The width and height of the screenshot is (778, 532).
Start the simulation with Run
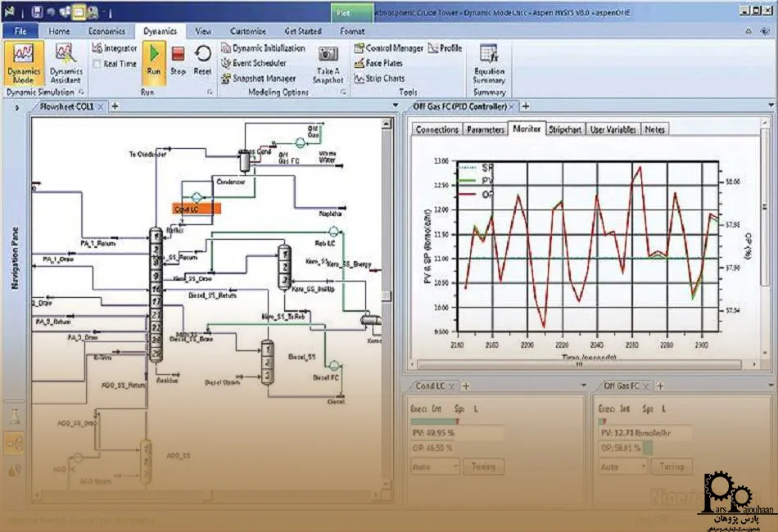click(153, 59)
